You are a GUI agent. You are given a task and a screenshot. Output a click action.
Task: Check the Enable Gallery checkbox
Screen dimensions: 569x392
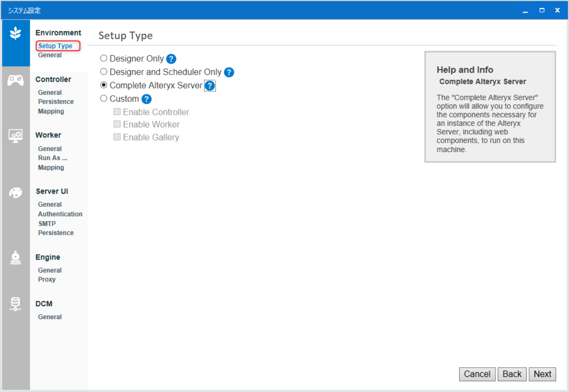pyautogui.click(x=117, y=137)
